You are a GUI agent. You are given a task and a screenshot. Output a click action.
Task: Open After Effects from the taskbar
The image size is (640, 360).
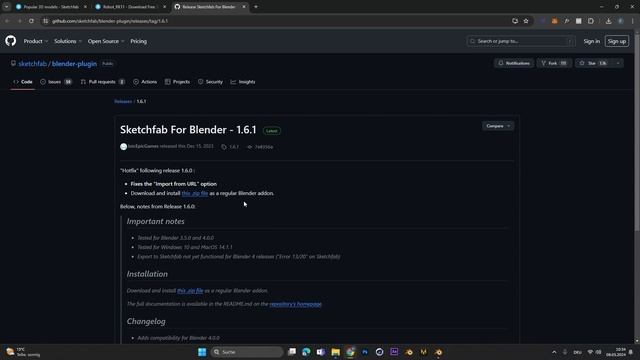(x=394, y=352)
